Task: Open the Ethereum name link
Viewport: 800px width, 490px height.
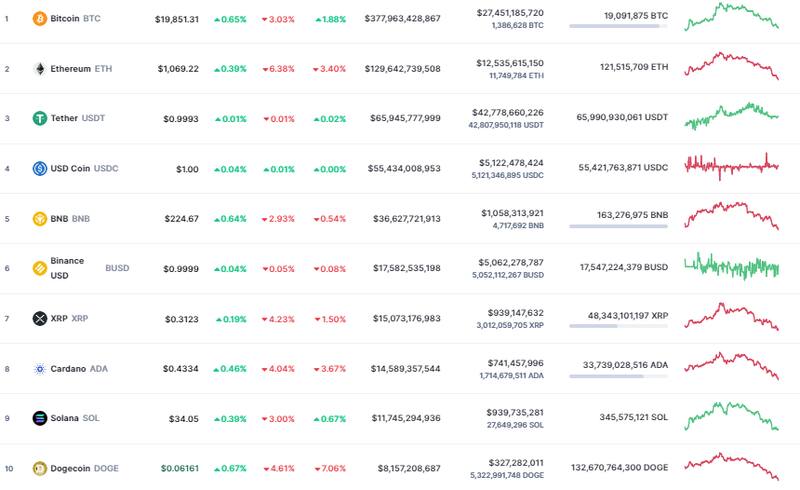Action: click(72, 69)
